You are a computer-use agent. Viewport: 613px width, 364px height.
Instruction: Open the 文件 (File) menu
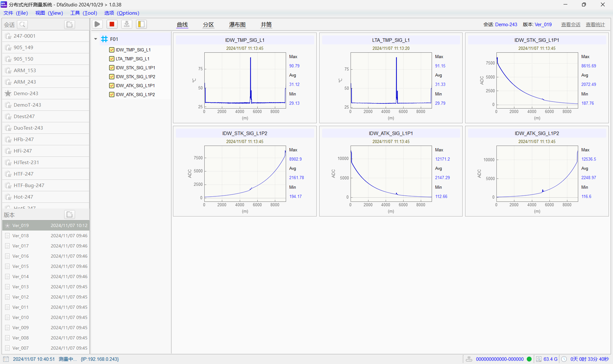(x=16, y=13)
